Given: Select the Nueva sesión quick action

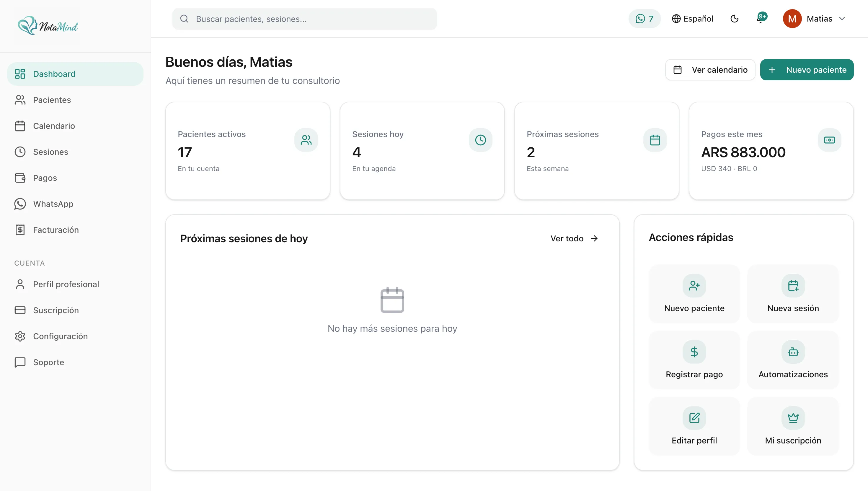Looking at the screenshot, I should [x=793, y=294].
